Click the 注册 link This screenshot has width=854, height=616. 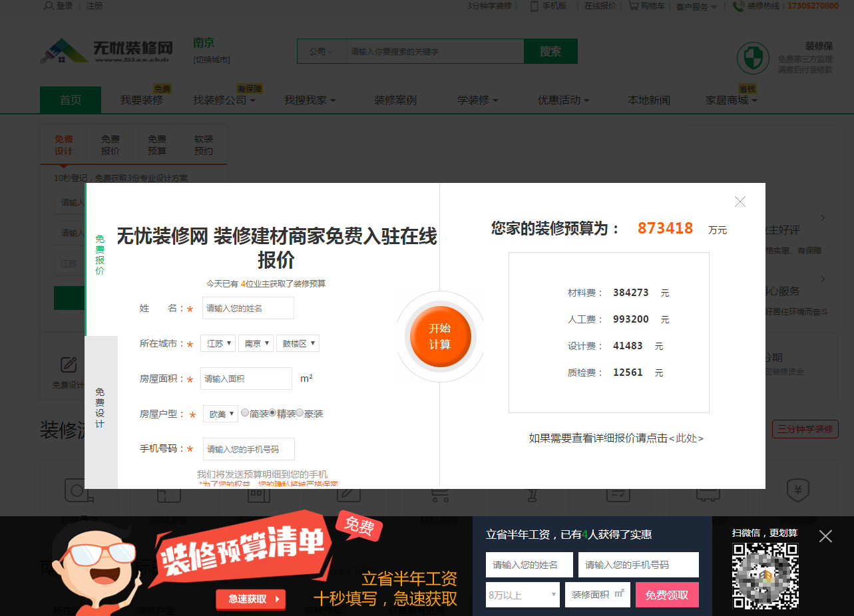tap(95, 5)
